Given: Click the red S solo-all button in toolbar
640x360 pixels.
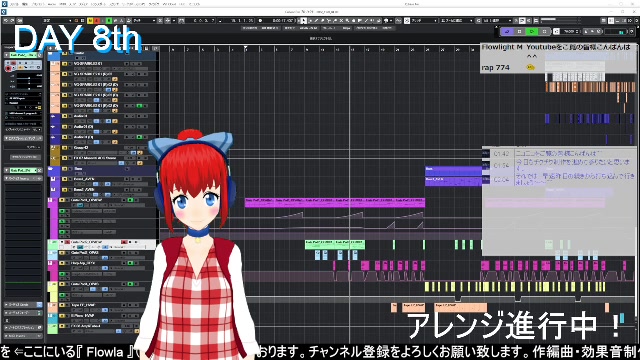Looking at the screenshot, I should [x=97, y=20].
